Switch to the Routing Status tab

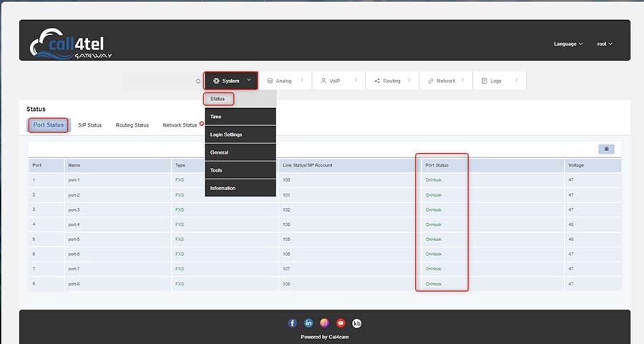[132, 125]
